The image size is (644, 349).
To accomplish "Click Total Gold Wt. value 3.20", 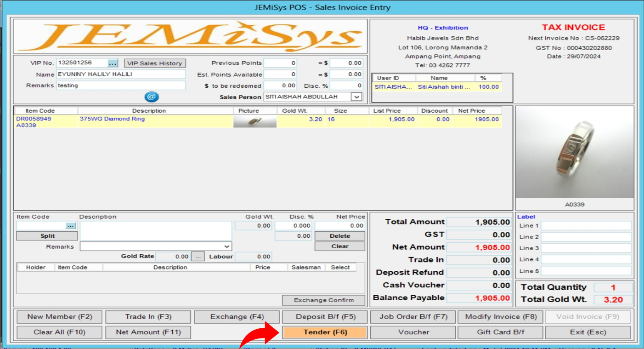I will coord(613,300).
